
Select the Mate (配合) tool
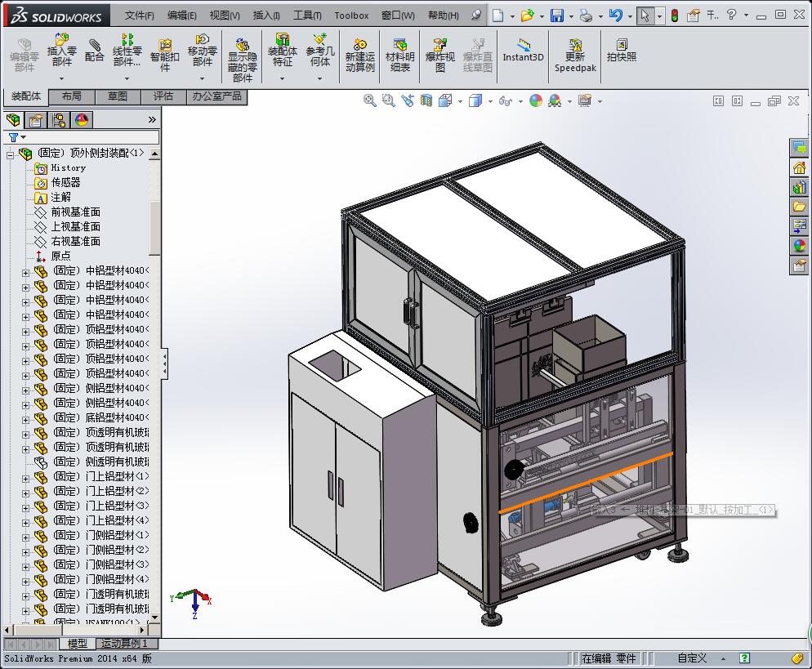[x=94, y=50]
